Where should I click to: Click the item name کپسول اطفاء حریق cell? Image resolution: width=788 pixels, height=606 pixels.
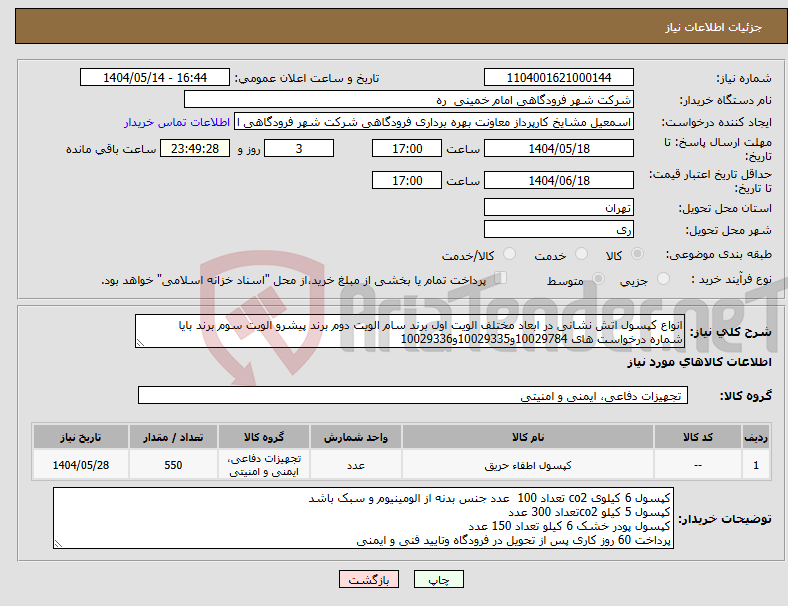coord(528,465)
